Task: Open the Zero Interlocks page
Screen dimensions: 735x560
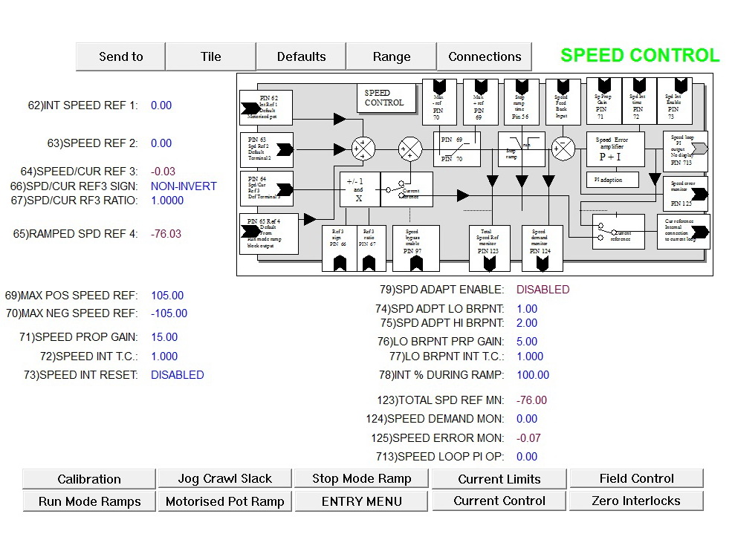Action: pos(636,501)
